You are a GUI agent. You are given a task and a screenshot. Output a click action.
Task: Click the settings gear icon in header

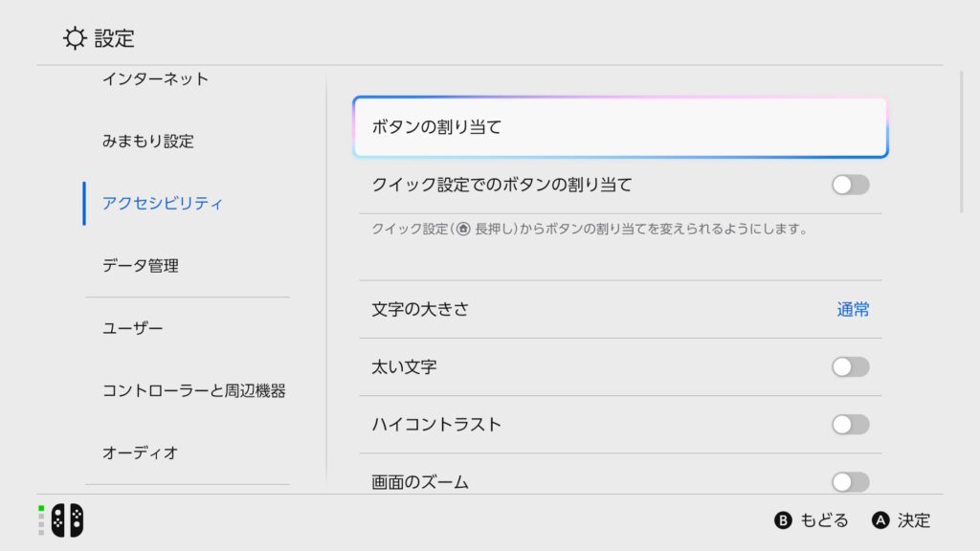74,38
